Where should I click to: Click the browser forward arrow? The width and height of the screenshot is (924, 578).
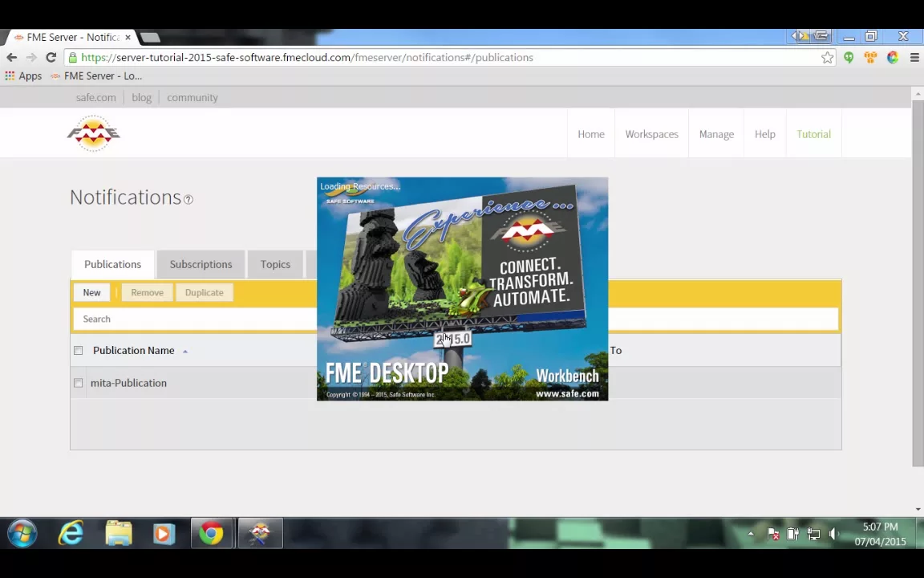pos(31,57)
